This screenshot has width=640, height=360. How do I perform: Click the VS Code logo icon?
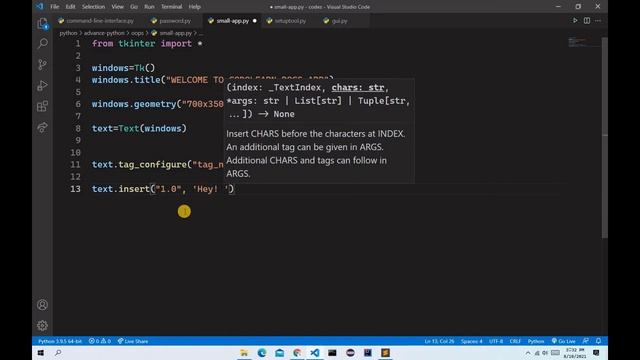point(40,7)
